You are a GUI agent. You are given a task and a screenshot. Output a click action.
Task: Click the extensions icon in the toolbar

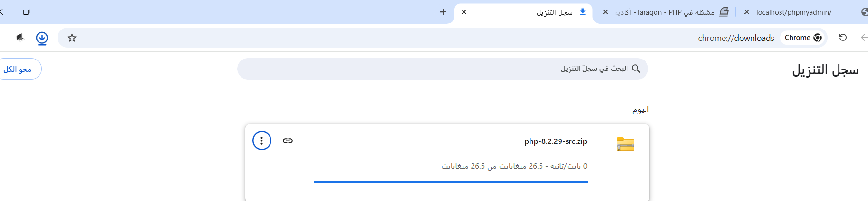pyautogui.click(x=19, y=38)
